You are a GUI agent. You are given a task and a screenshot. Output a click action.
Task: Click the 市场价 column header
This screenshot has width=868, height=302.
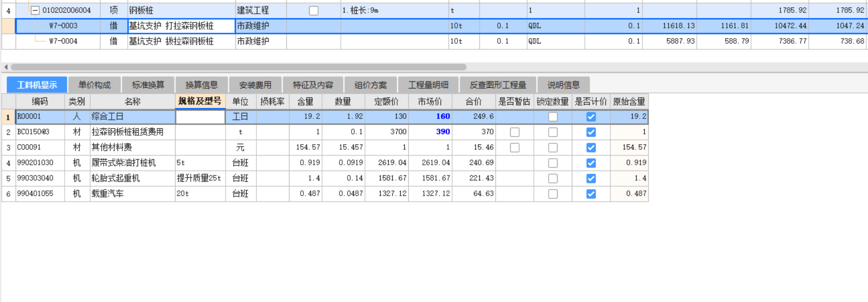(x=430, y=102)
